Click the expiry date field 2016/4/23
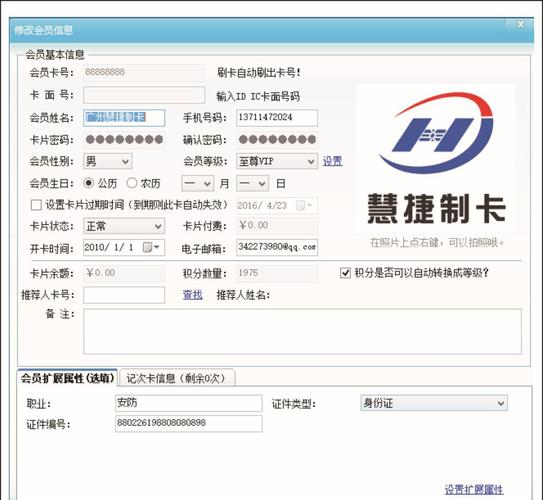543x500 pixels. click(277, 206)
